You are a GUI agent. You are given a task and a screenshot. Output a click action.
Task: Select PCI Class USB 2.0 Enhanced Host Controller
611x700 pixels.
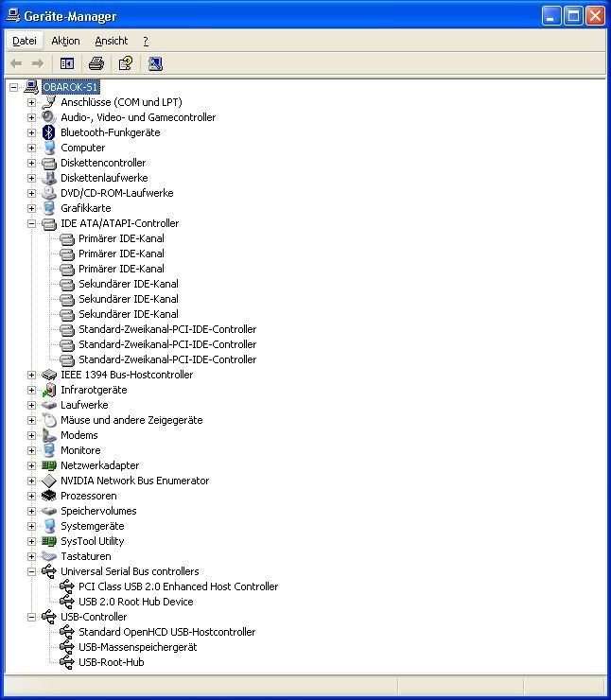point(178,586)
